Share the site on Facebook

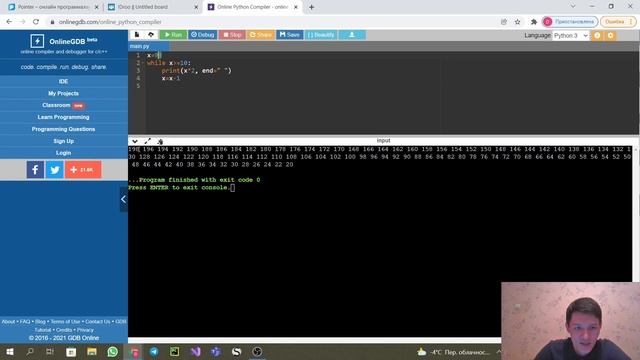click(36, 169)
